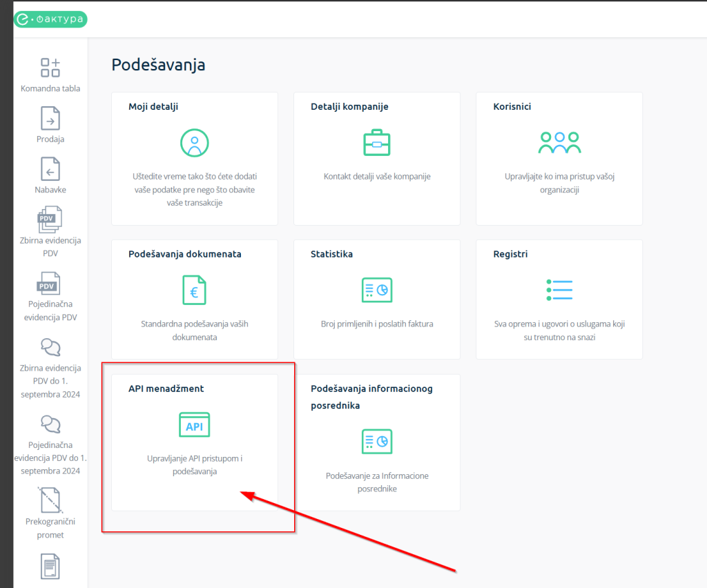The image size is (707, 588).
Task: Click the e-faktura logo
Action: (50, 19)
